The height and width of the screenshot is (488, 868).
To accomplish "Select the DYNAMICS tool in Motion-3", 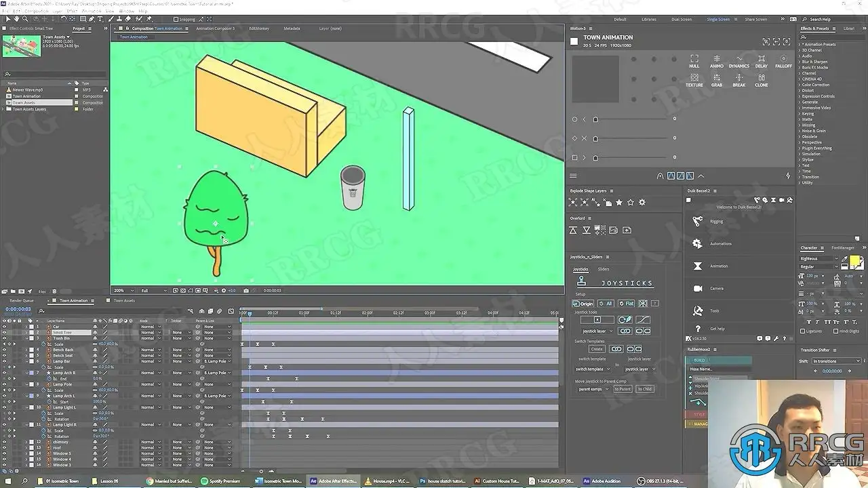I will (738, 61).
